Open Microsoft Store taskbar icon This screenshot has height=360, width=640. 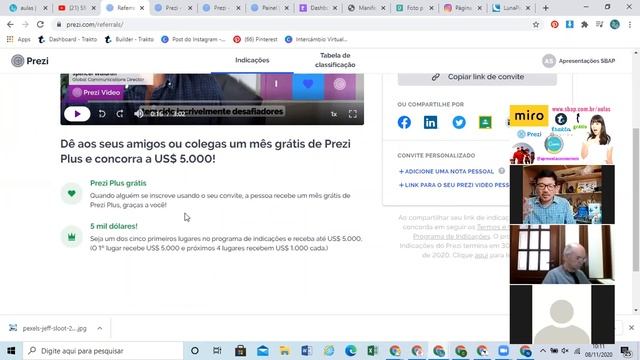coord(240,351)
